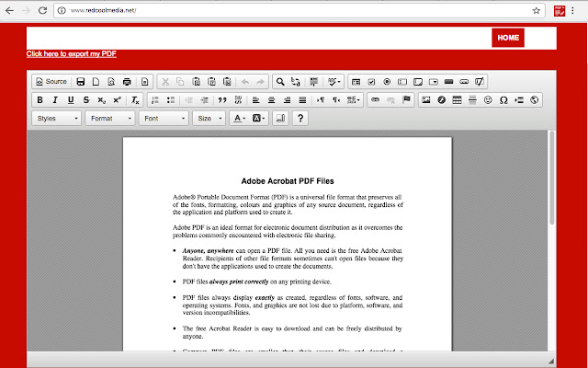Toggle Bold formatting
Image resolution: width=588 pixels, height=368 pixels.
point(40,100)
